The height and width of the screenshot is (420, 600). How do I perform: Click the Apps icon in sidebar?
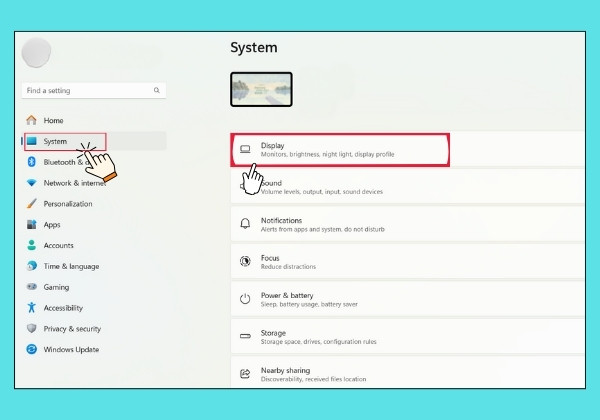pos(32,225)
